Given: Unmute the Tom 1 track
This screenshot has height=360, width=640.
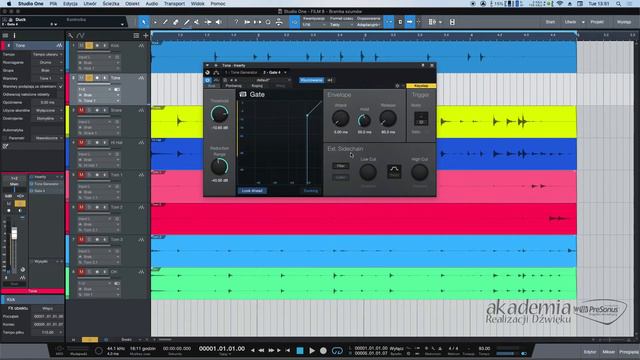Looking at the screenshot, I should (81, 175).
